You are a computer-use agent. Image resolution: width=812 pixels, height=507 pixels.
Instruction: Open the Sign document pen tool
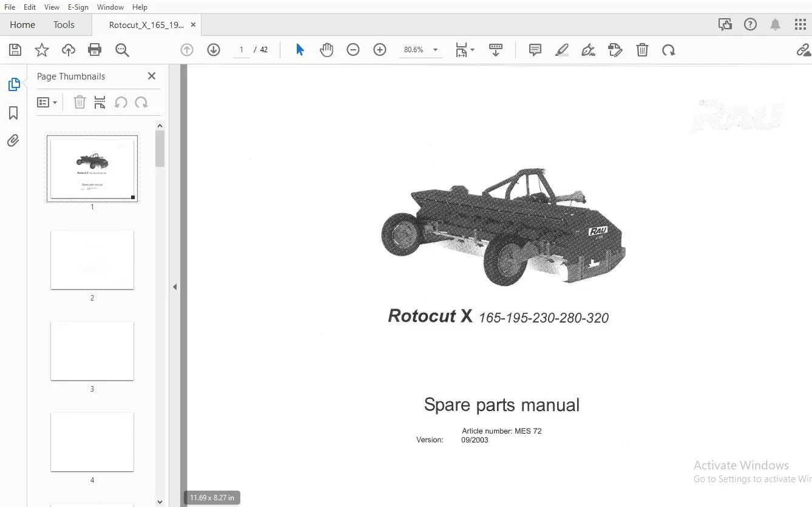pyautogui.click(x=588, y=50)
